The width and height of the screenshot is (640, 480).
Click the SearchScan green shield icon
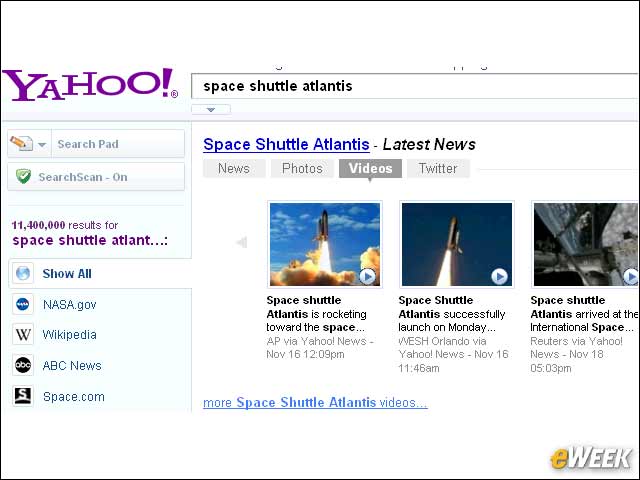pos(24,176)
